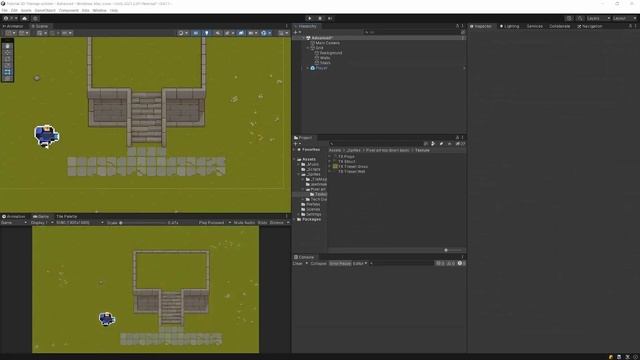
Task: Switch to the Animator tab
Action: point(13,26)
